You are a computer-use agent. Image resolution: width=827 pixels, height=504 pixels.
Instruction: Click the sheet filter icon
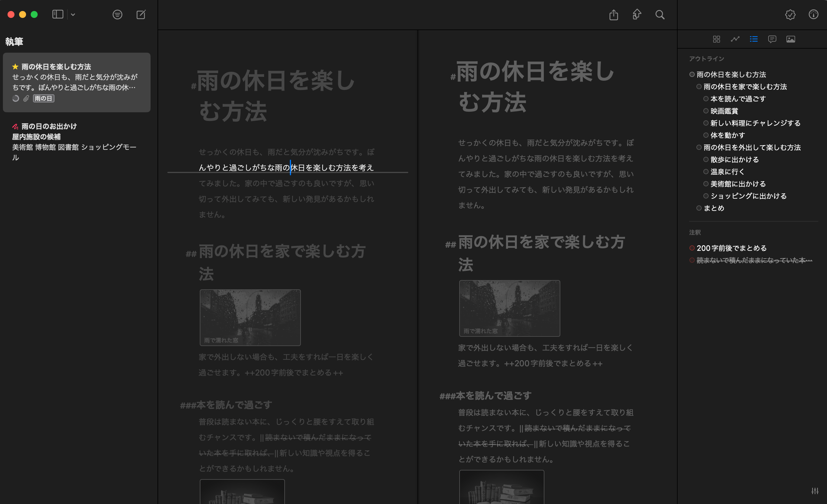[x=117, y=14]
